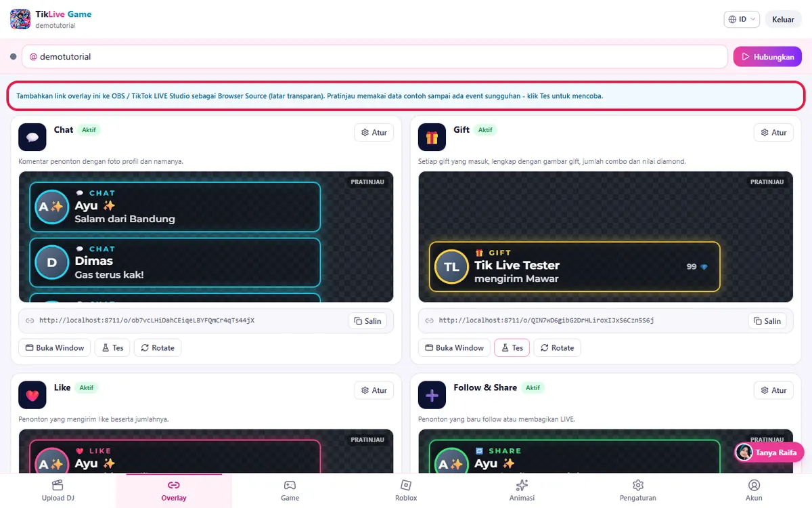Click the Chat overlay preview area
Screen dimensions: 812x508
pos(206,237)
